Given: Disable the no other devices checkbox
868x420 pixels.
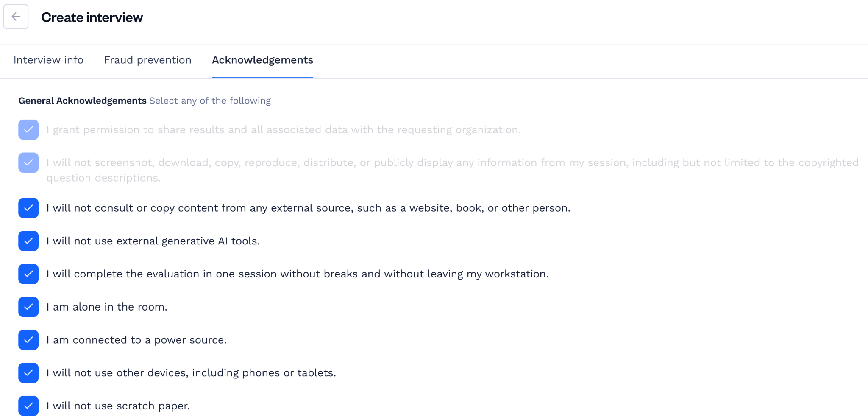Looking at the screenshot, I should pos(28,373).
